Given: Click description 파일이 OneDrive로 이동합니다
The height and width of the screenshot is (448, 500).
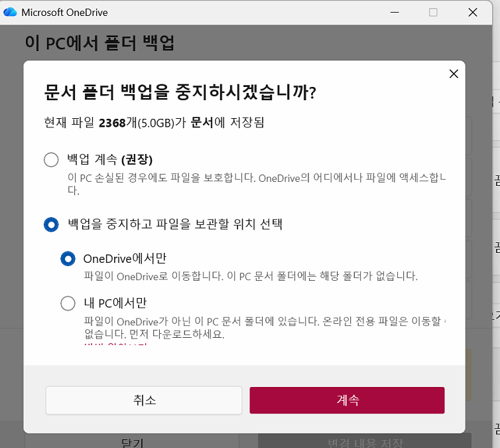Looking at the screenshot, I should click(153, 276).
